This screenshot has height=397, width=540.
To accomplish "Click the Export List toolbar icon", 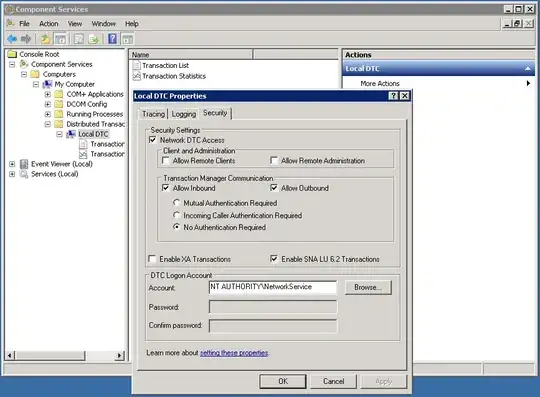I will tap(93, 39).
